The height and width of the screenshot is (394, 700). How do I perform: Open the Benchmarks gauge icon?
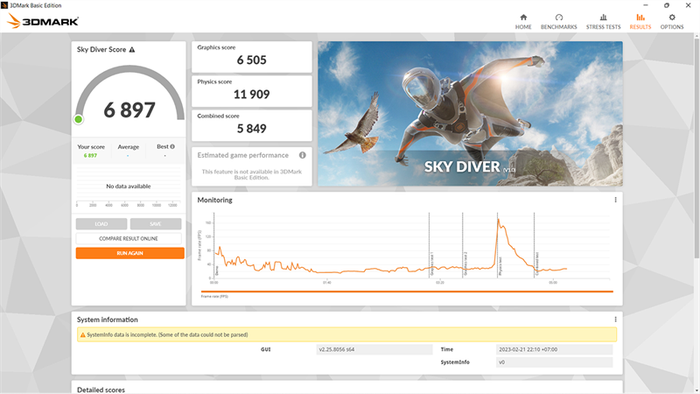pyautogui.click(x=558, y=17)
